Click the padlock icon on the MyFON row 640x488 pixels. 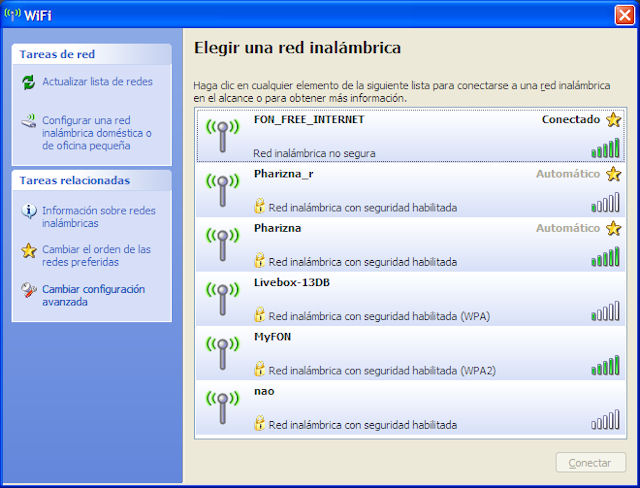pos(259,369)
